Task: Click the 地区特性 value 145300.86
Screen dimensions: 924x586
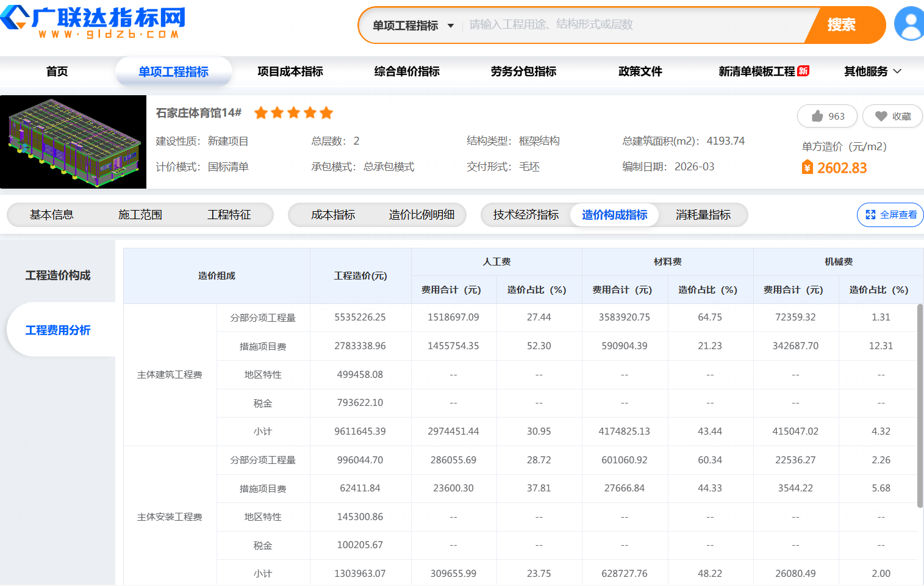Action: coord(360,517)
